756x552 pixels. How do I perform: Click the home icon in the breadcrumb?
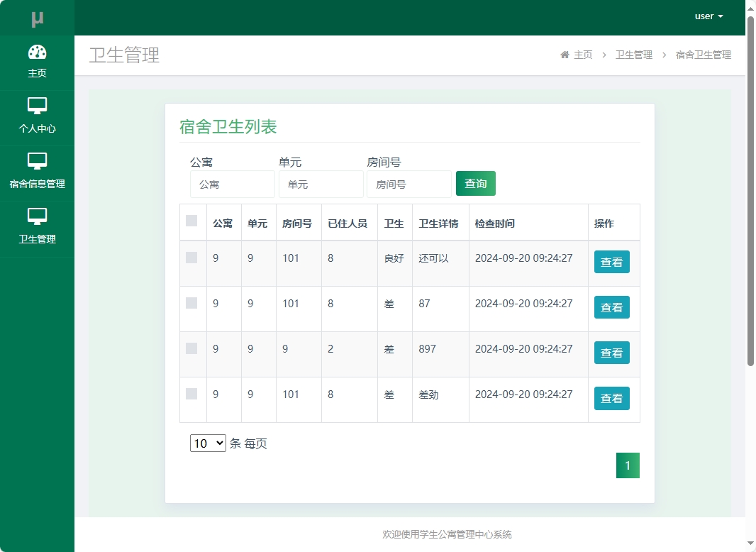click(565, 54)
